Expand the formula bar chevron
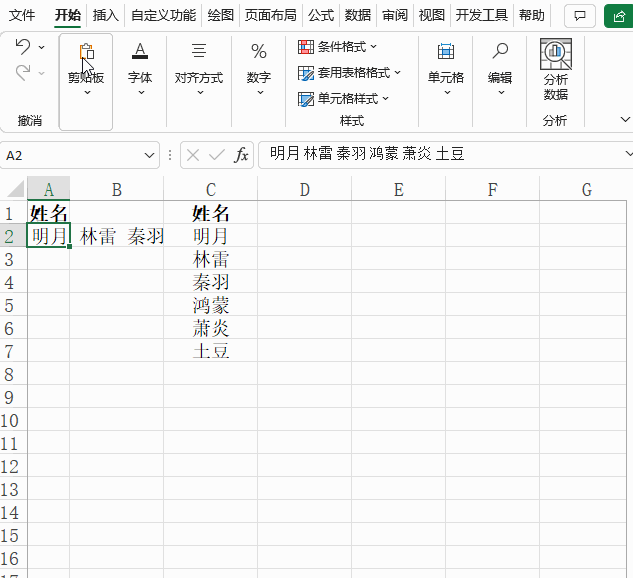This screenshot has height=578, width=633. click(628, 154)
